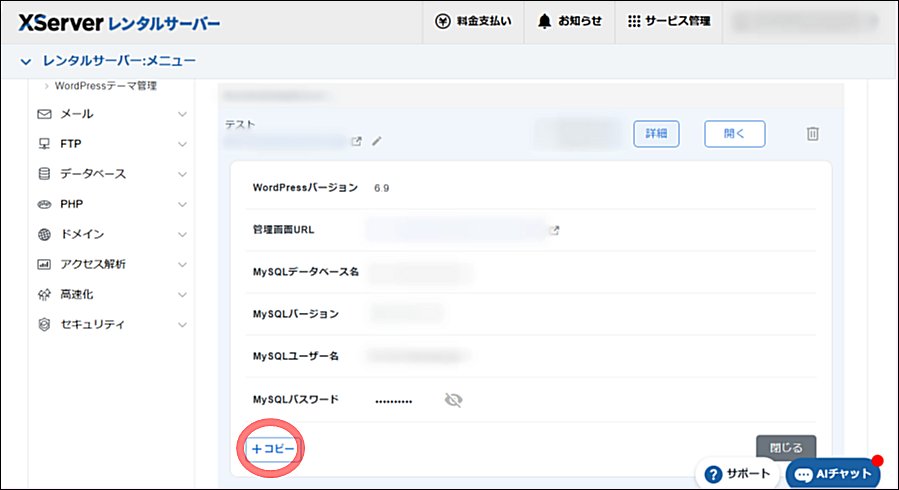The image size is (899, 490).
Task: Toggle MySQLパスワード visibility eye icon
Action: pyautogui.click(x=454, y=400)
